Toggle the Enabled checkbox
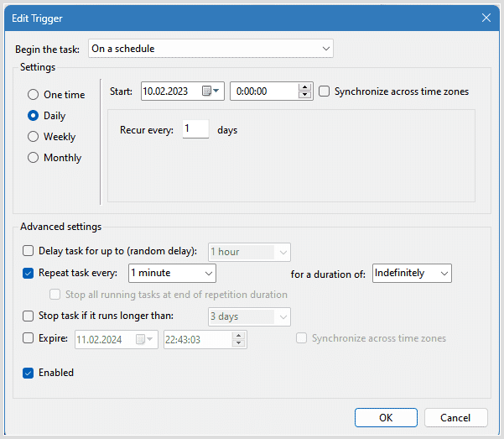Screen dimensions: 504x439 (x=28, y=373)
